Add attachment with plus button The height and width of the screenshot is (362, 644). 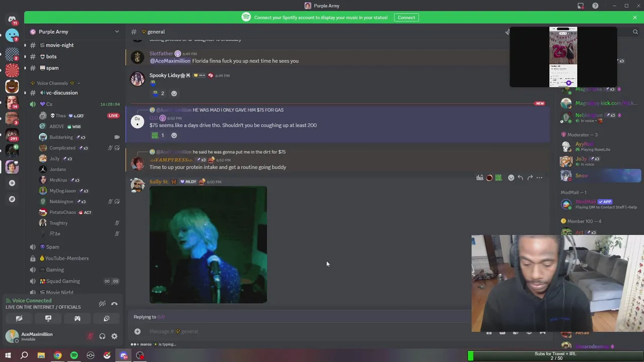coord(137,331)
